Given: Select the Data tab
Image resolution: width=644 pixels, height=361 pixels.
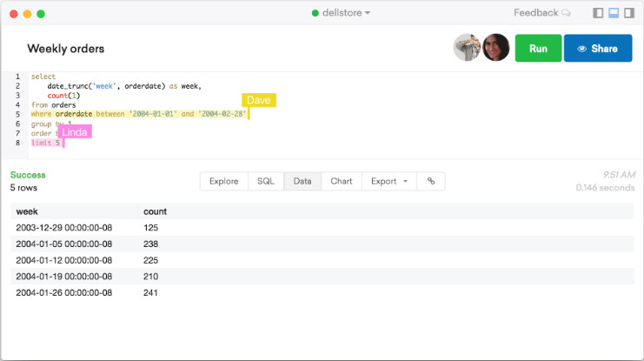Looking at the screenshot, I should pos(302,181).
